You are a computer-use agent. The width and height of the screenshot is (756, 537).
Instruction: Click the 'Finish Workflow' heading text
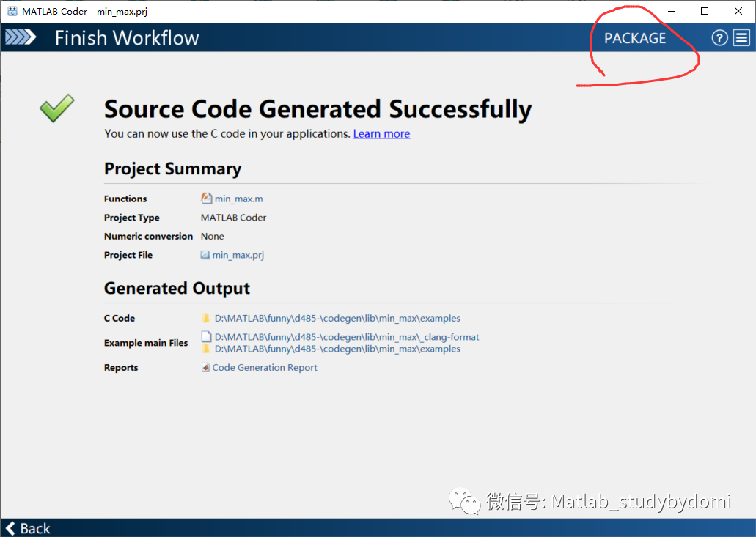coord(127,37)
